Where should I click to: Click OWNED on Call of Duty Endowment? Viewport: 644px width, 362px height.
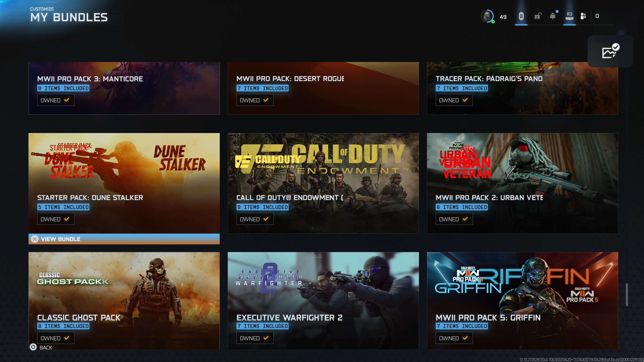[x=255, y=219]
